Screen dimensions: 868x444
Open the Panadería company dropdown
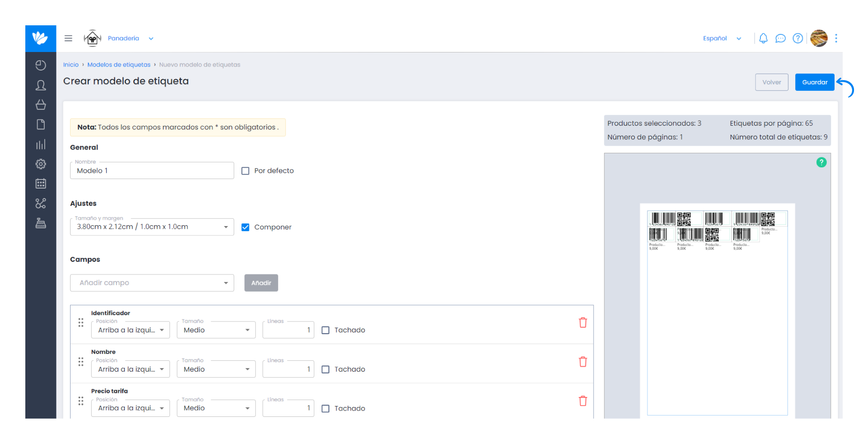[x=131, y=38]
